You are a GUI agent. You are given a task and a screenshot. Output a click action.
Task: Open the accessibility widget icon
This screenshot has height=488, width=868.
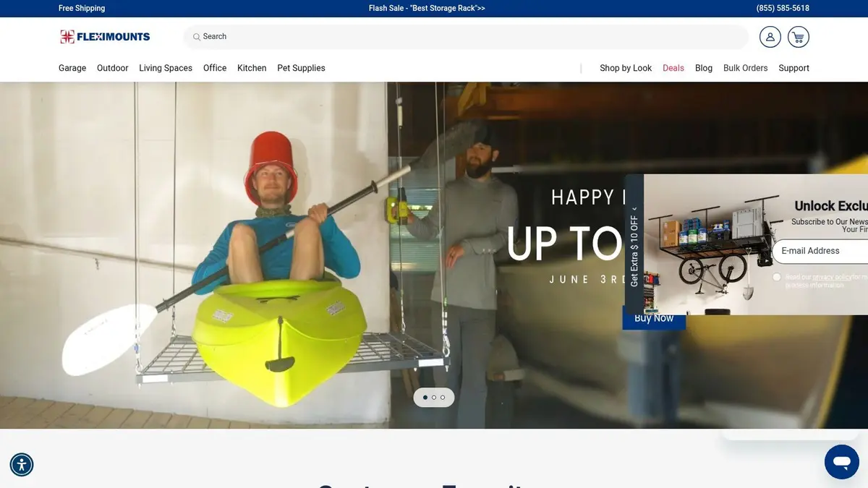[22, 465]
